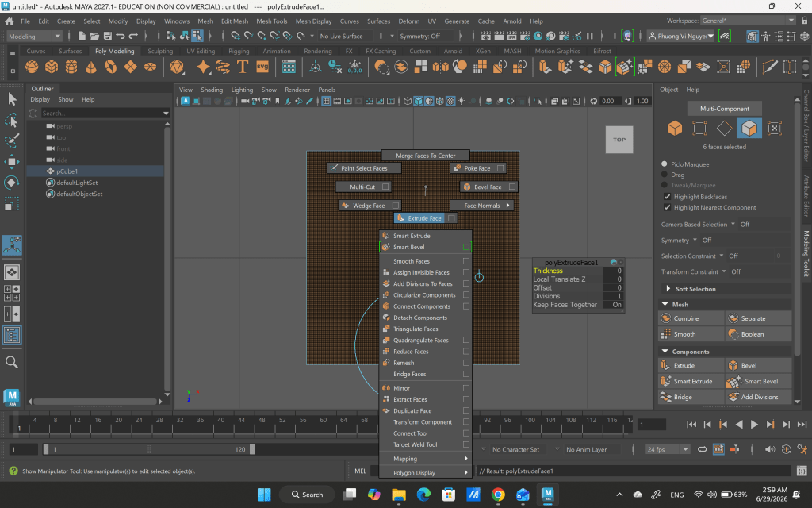The height and width of the screenshot is (508, 812).
Task: Select the Move tool in toolbox
Action: (12, 161)
